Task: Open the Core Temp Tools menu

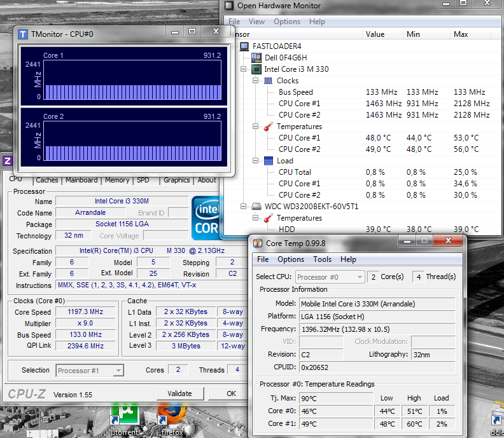Action: tap(322, 259)
